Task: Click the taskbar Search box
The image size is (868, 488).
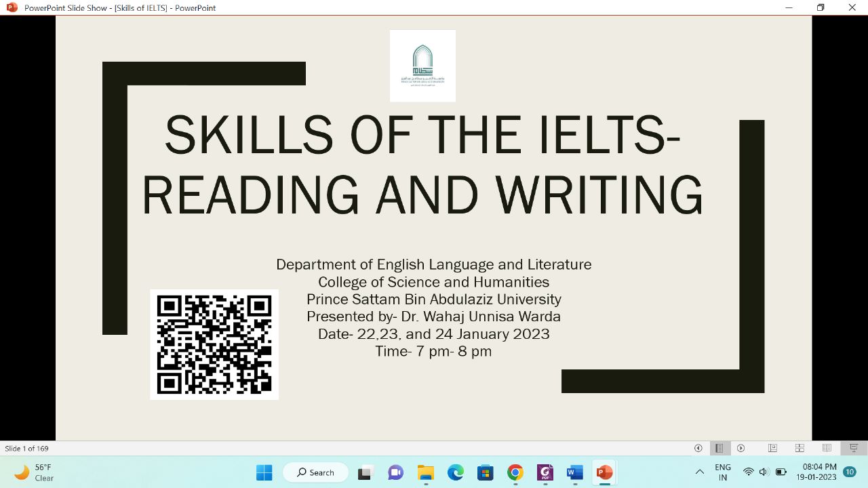Action: 316,472
